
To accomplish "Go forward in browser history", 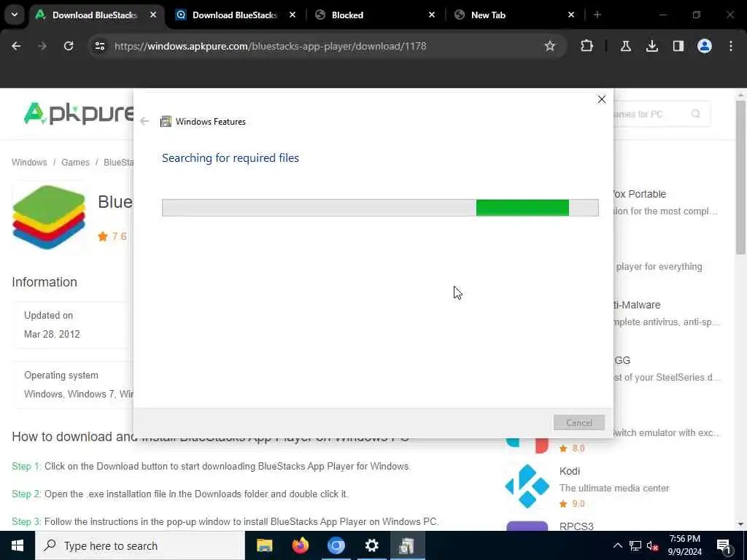I will [42, 46].
